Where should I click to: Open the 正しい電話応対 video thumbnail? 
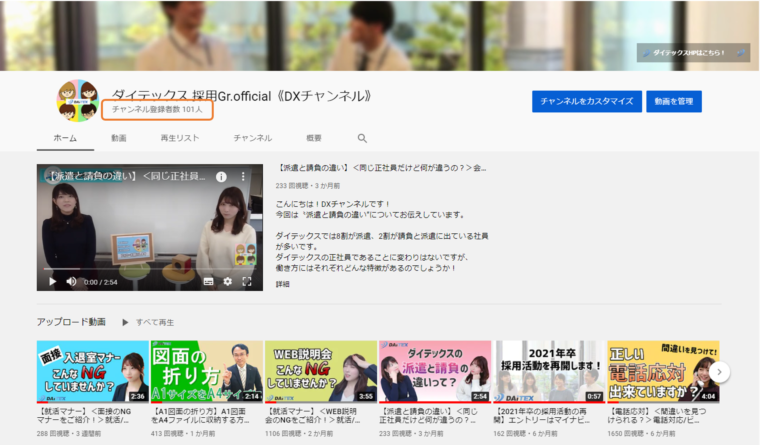pyautogui.click(x=663, y=372)
